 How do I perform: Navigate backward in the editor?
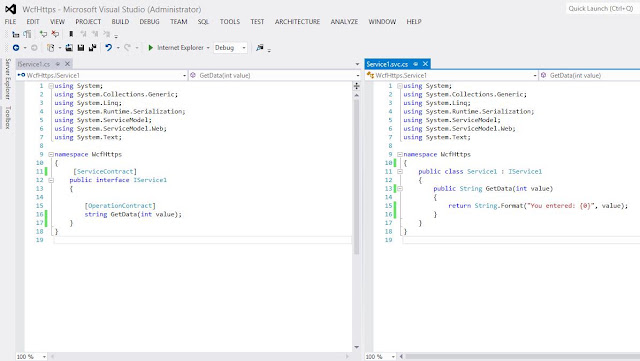tap(16, 48)
